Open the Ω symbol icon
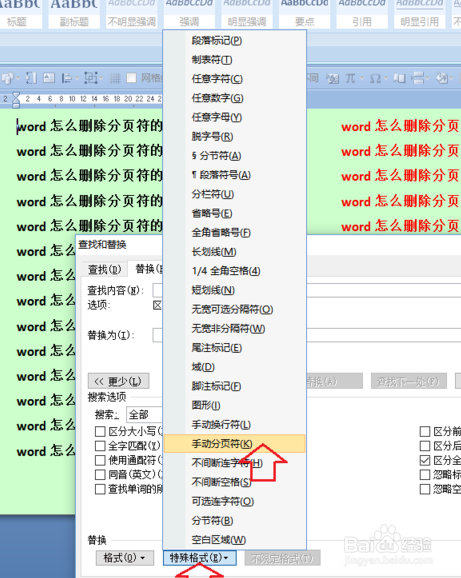This screenshot has width=461, height=578. 375,78
